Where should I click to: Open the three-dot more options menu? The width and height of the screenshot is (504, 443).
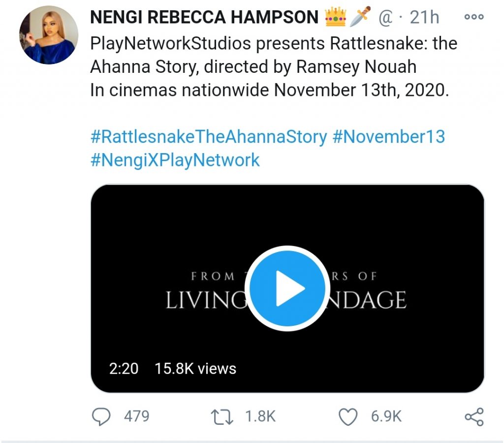(x=474, y=17)
